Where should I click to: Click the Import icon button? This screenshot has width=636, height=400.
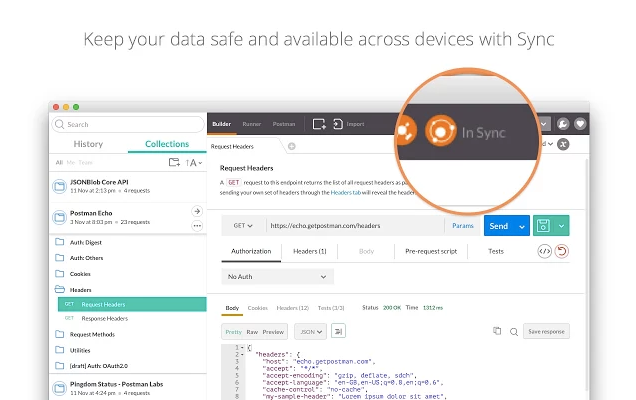(338, 124)
